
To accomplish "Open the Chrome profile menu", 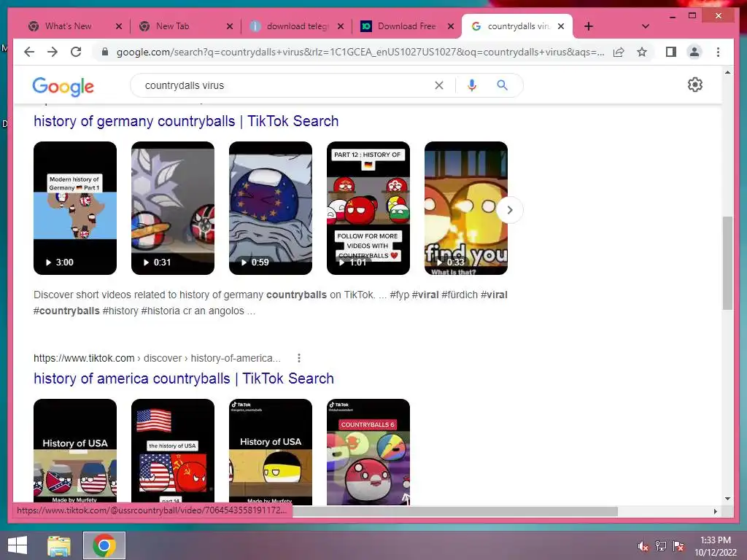I will (x=694, y=52).
